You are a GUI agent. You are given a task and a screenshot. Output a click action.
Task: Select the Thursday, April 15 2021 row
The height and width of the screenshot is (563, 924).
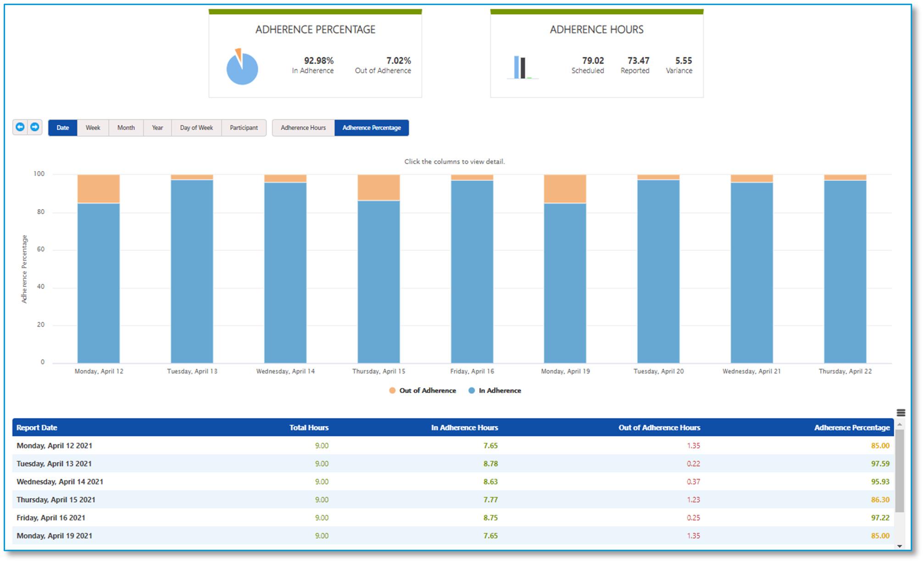tap(453, 500)
